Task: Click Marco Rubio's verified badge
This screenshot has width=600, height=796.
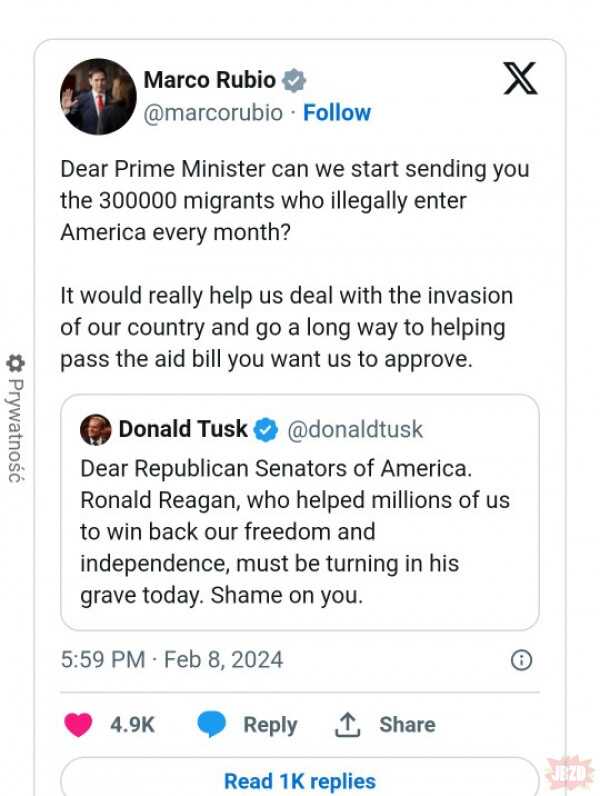Action: (293, 80)
